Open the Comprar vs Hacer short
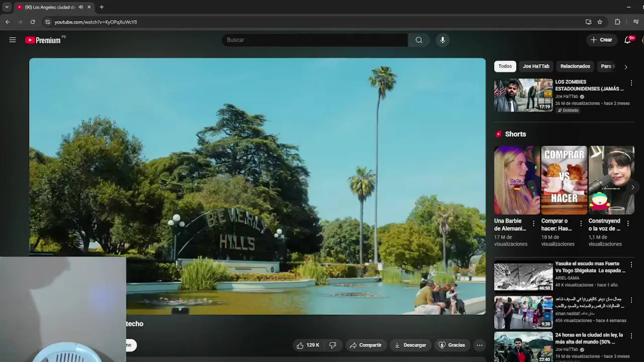Viewport: 644px width, 362px height. (564, 180)
